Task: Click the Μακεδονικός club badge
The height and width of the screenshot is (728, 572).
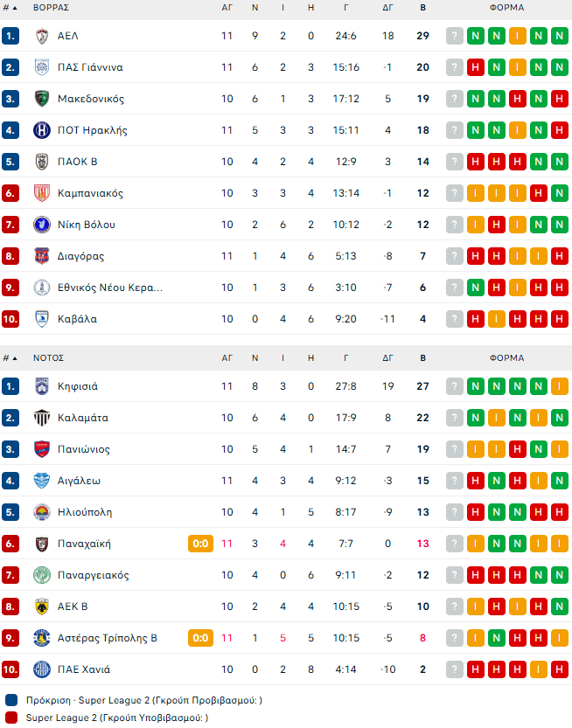Action: 41,99
